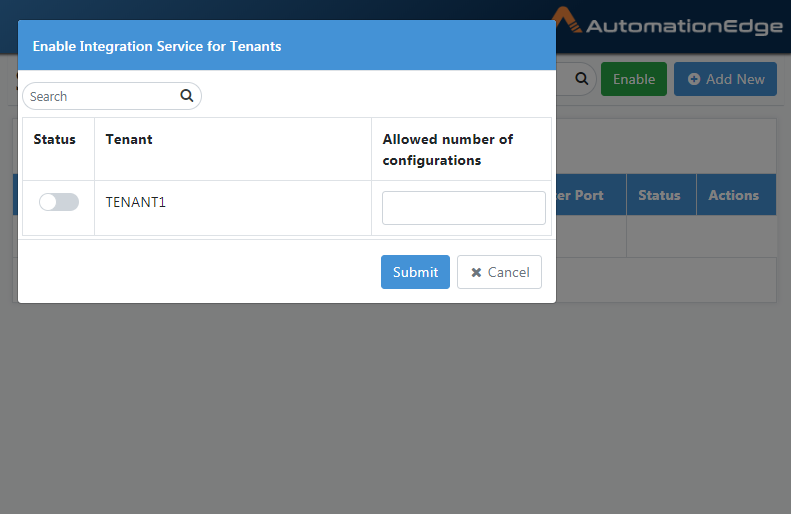
Task: Toggle the TENANT1 status switch
Action: click(x=59, y=202)
